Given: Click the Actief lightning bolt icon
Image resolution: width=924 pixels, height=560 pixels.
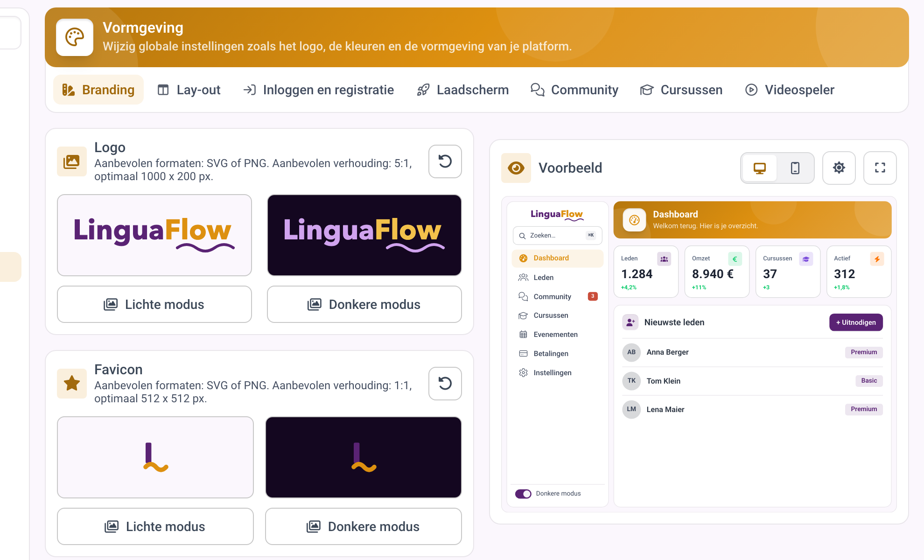Looking at the screenshot, I should pyautogui.click(x=877, y=259).
